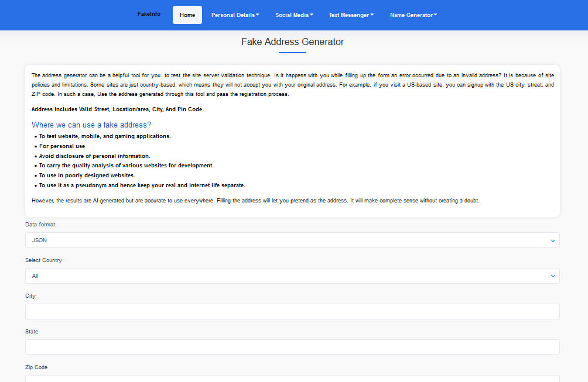Click the FakeInfo brand logo

(149, 15)
